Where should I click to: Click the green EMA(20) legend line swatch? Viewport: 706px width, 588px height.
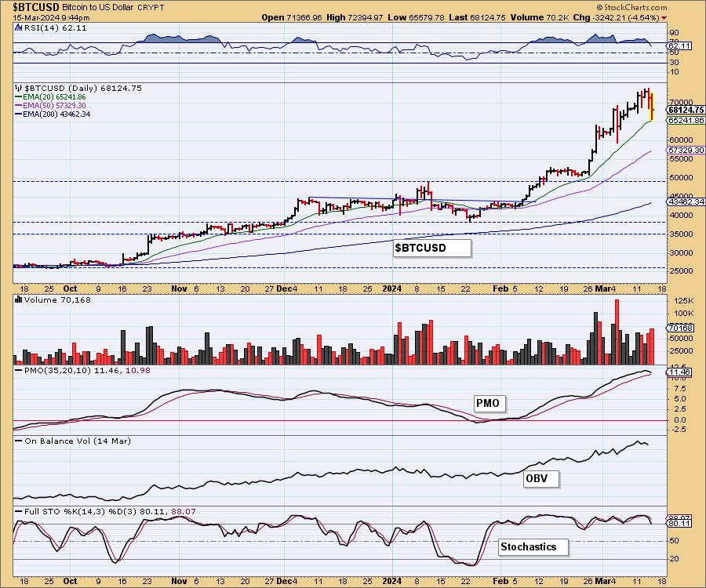pyautogui.click(x=19, y=97)
